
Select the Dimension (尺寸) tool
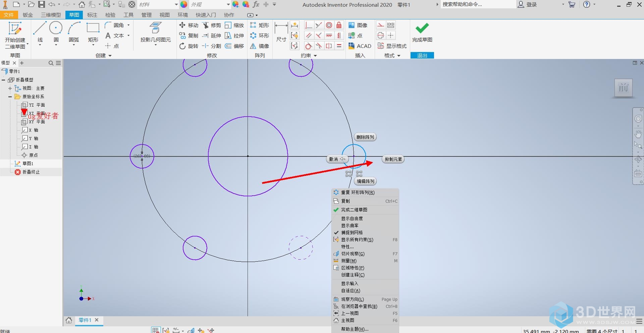point(281,32)
